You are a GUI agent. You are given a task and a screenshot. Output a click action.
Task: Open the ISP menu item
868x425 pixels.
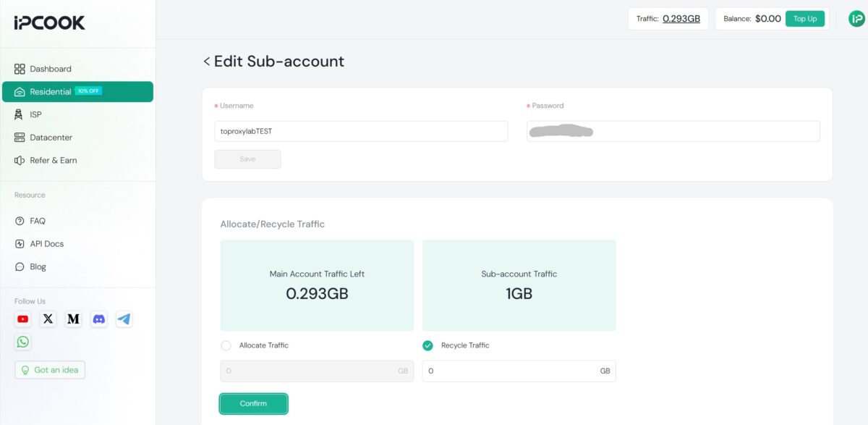pyautogui.click(x=77, y=114)
